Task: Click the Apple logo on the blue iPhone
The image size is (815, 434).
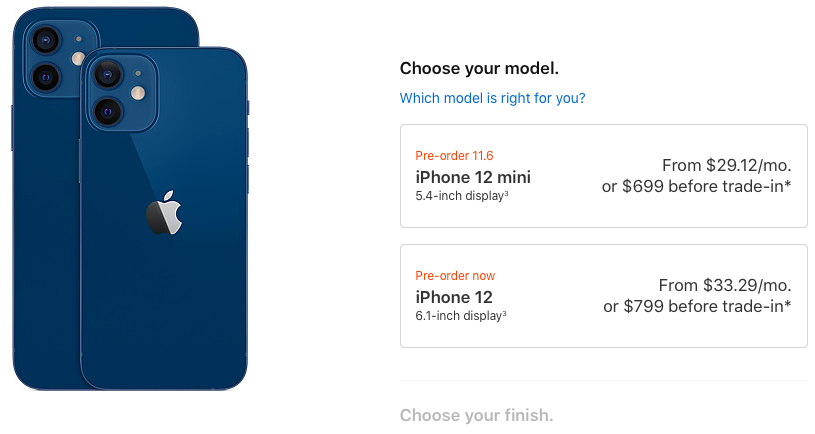Action: pos(164,213)
